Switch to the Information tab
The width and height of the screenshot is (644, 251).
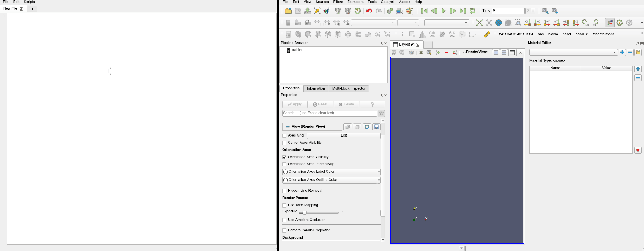[316, 89]
